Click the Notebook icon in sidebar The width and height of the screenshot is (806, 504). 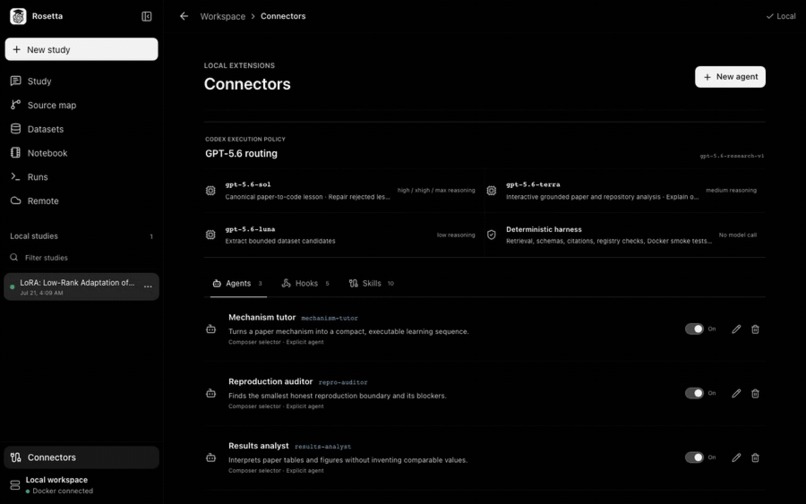coord(16,153)
